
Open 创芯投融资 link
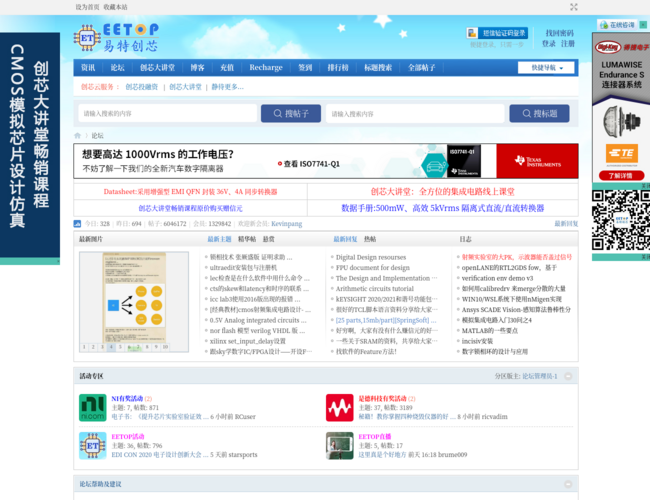[x=142, y=87]
